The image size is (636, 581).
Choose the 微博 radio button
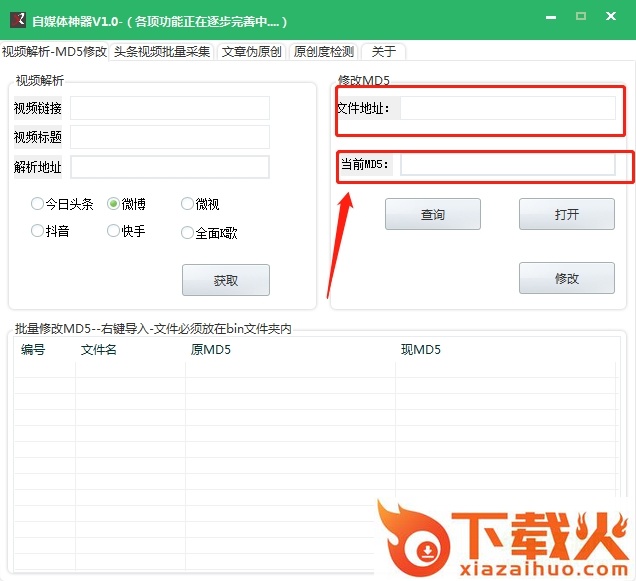114,204
